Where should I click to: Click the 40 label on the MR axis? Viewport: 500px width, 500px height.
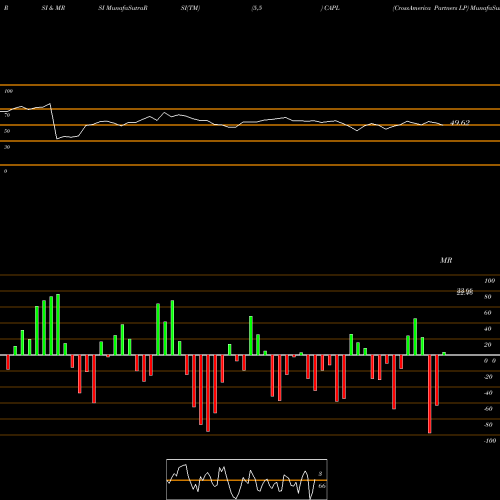(488, 329)
